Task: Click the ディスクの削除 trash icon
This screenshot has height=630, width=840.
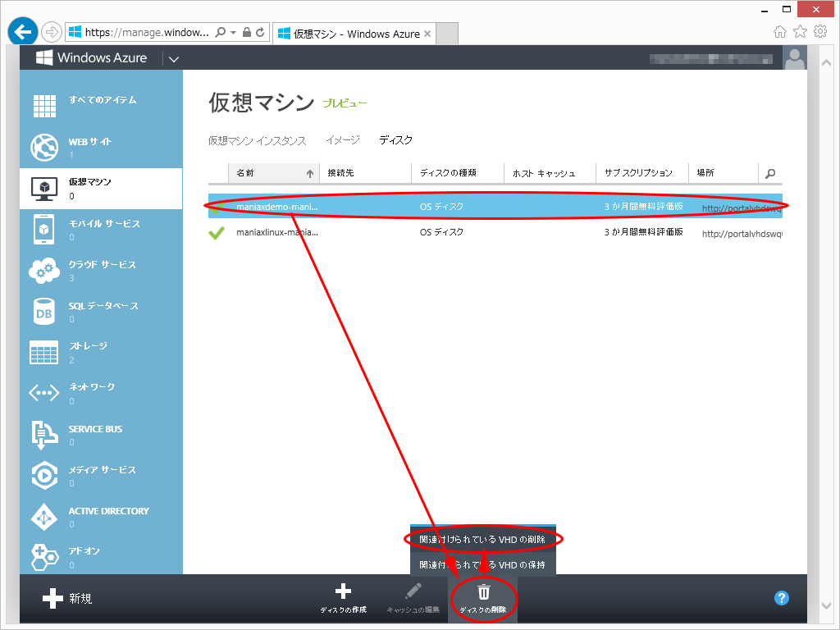Action: click(484, 592)
